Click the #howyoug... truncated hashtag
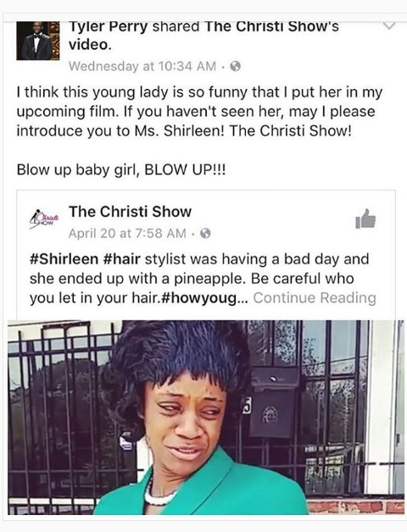407x532 pixels. pos(206,298)
